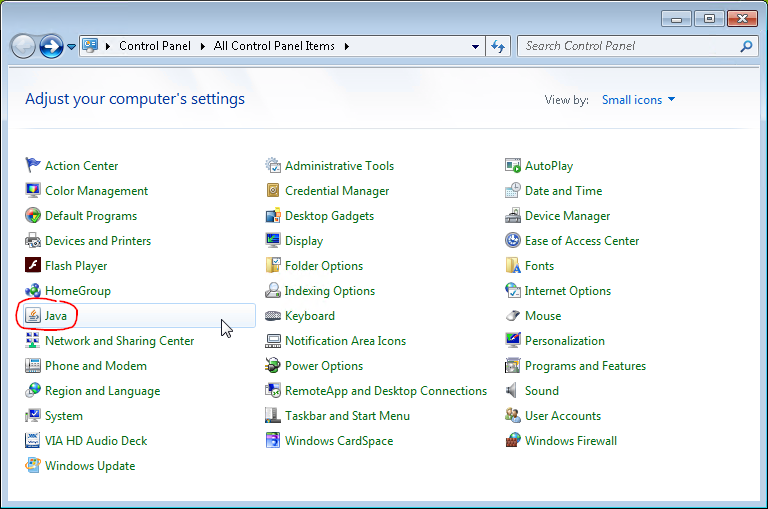The height and width of the screenshot is (509, 768).
Task: Open Programs and Features link
Action: (585, 365)
